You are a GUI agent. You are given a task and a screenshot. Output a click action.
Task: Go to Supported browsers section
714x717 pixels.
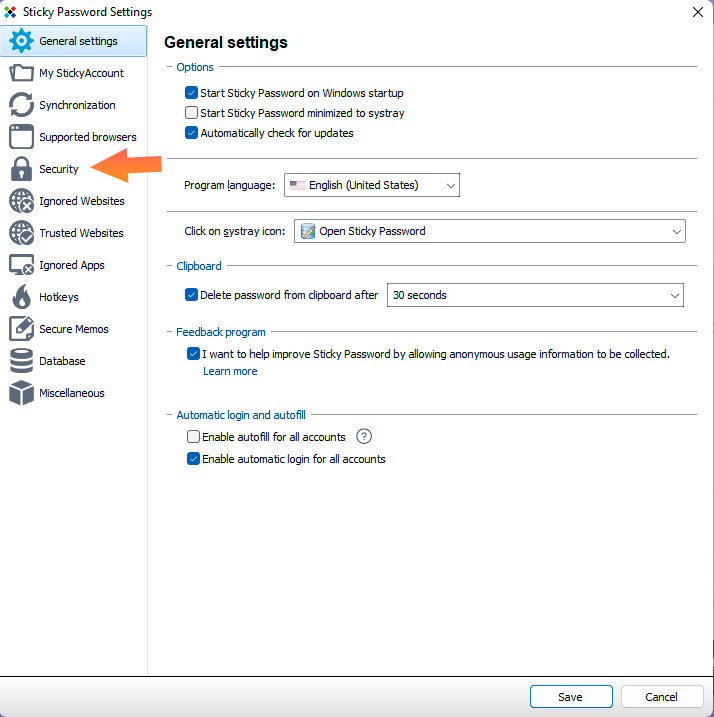[74, 137]
